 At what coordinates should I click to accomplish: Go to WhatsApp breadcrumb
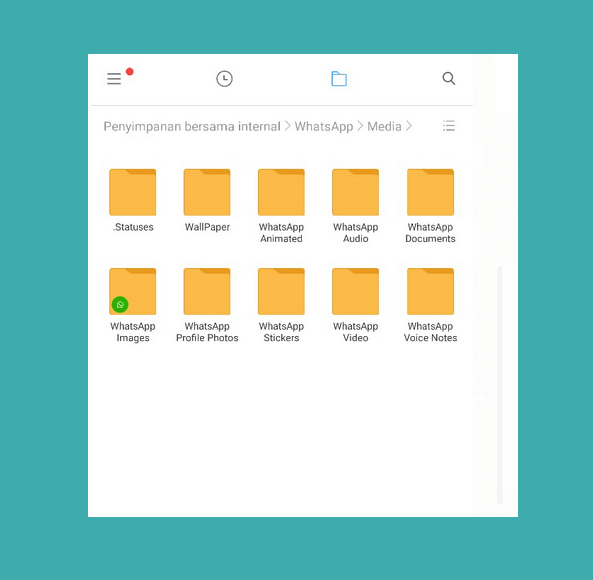324,126
